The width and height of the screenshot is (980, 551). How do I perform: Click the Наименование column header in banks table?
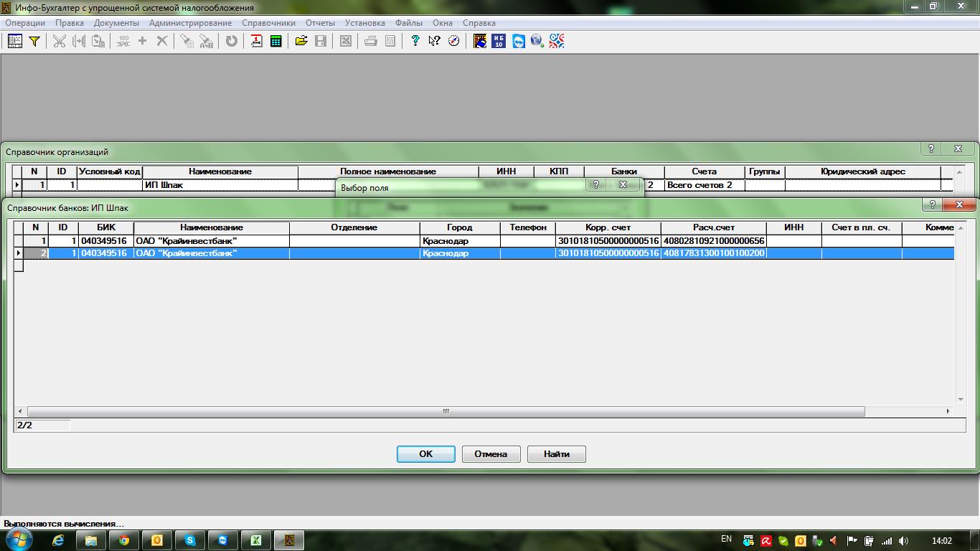pos(212,227)
